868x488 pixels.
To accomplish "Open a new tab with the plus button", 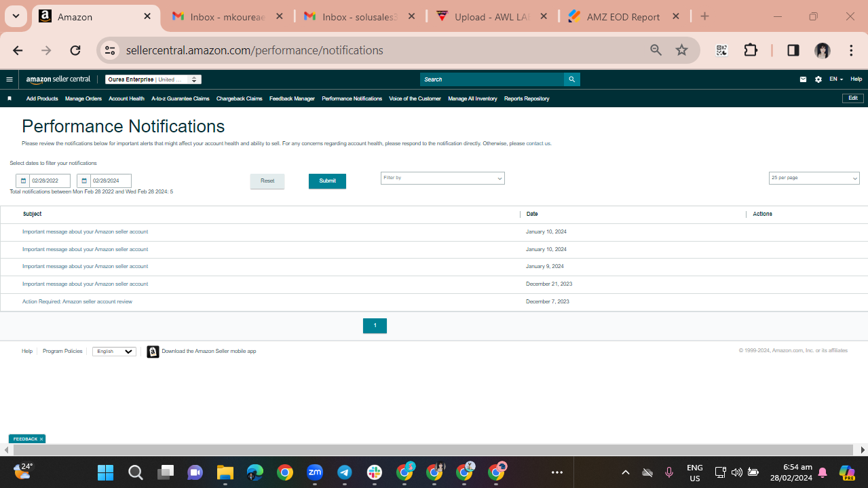I will point(704,16).
